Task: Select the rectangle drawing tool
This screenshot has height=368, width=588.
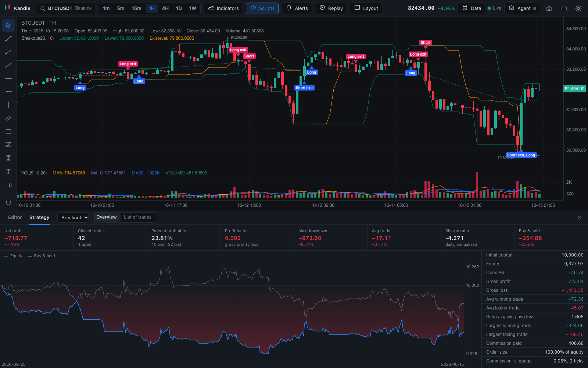Action: coord(8,131)
